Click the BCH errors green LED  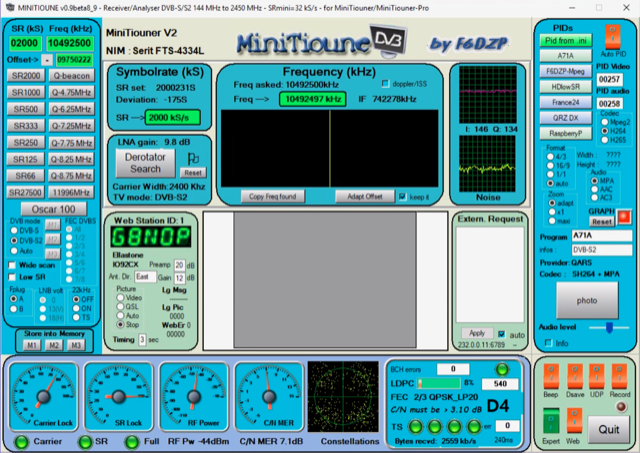(502, 369)
